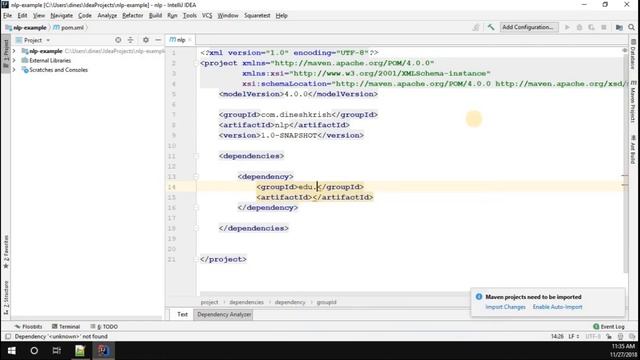Click the dependencies breadcrumb below editor
640x360 pixels.
(246, 302)
